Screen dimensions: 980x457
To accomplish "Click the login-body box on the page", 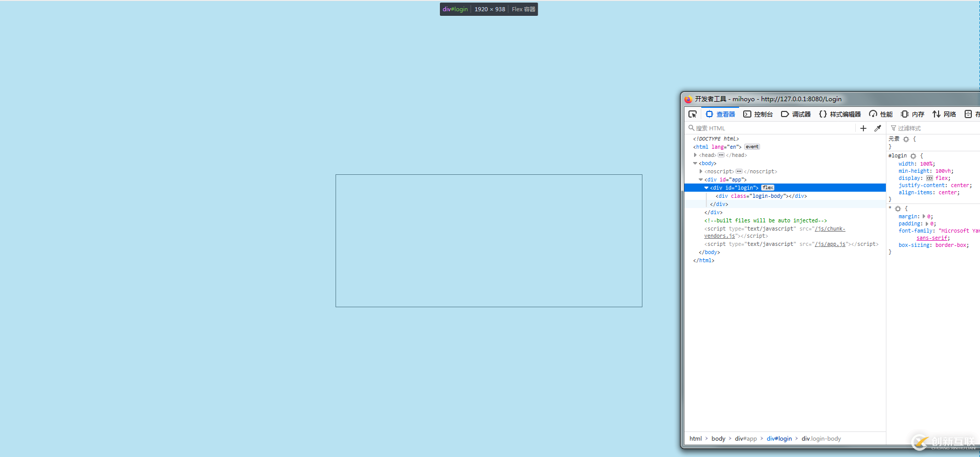I will pos(489,241).
